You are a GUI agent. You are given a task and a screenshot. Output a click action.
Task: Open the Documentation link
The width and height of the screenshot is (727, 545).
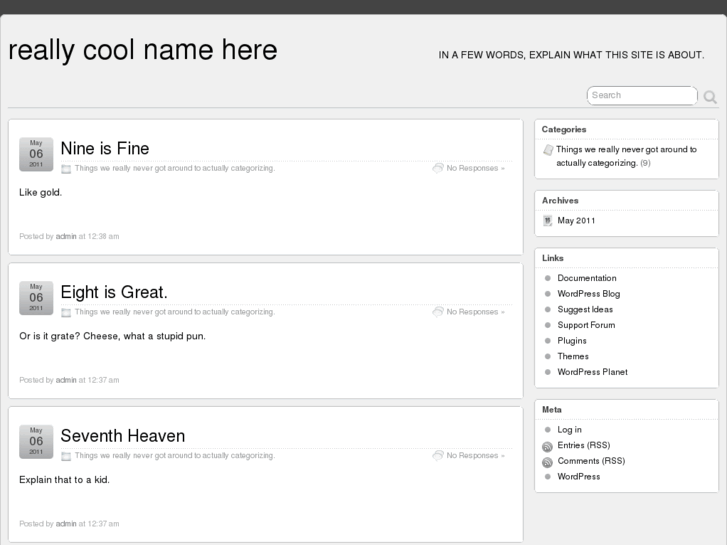tap(587, 278)
